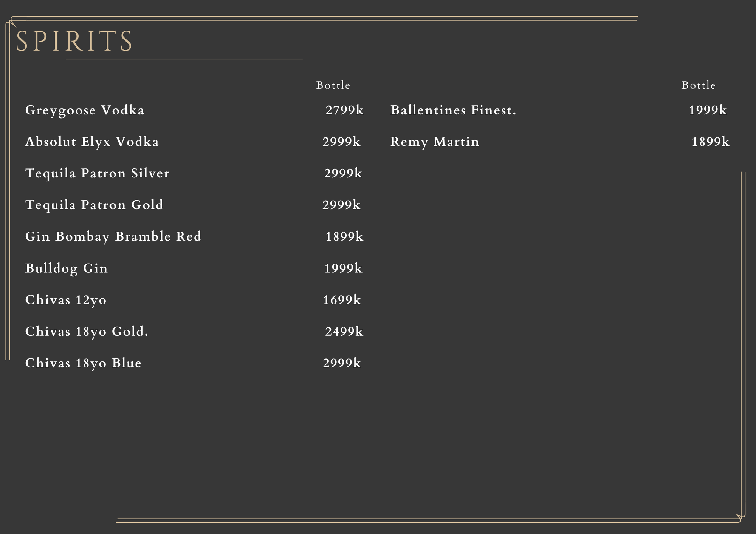Select Chivas 18yo Gold item
This screenshot has height=534, width=756.
(x=87, y=332)
